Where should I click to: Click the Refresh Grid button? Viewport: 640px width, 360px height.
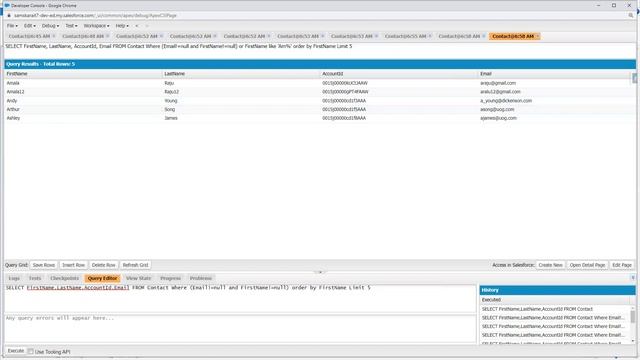[136, 265]
